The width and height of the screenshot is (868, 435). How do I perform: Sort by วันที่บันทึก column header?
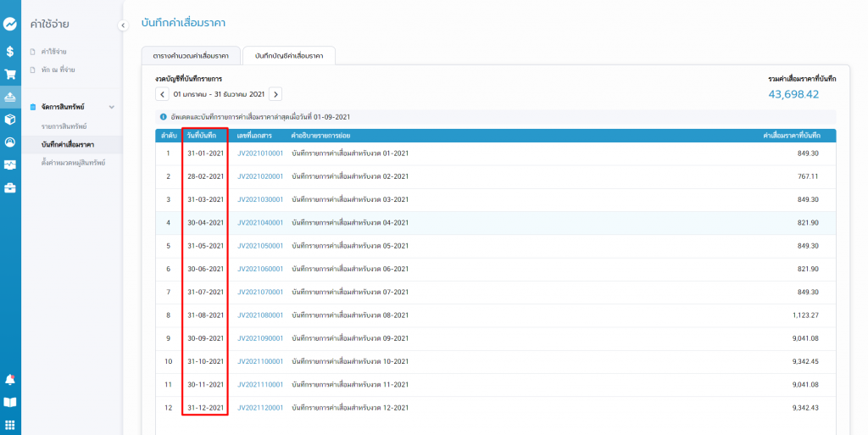pyautogui.click(x=205, y=136)
